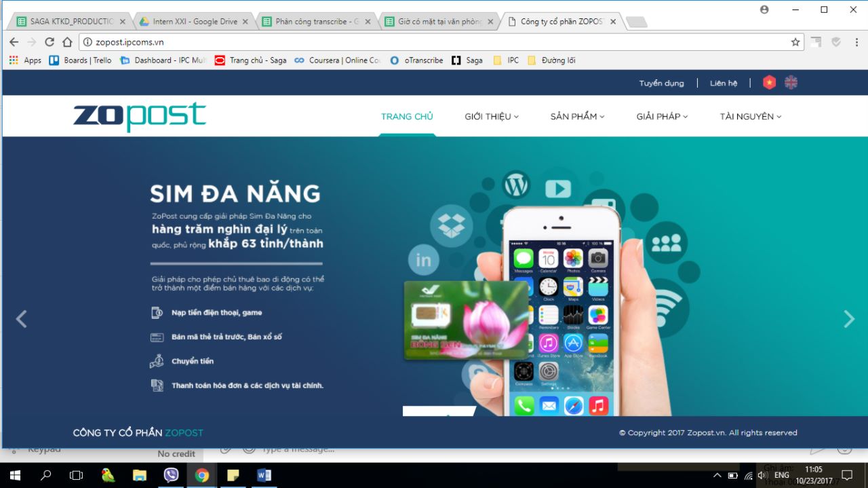The image size is (868, 488).
Task: Open the Đường lối bookmarks folder
Action: pos(551,60)
